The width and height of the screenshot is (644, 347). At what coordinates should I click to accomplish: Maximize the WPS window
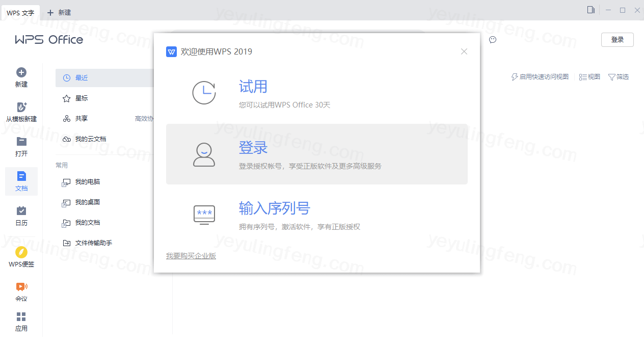(x=623, y=10)
